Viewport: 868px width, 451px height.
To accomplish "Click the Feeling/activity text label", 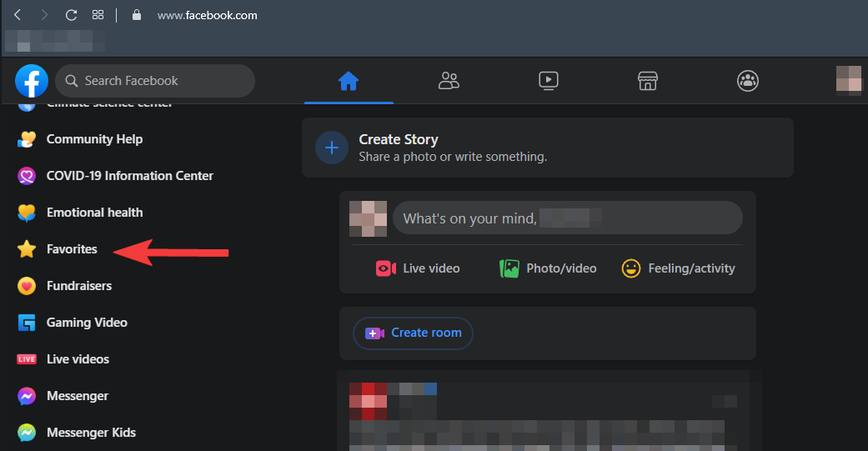I will click(691, 268).
